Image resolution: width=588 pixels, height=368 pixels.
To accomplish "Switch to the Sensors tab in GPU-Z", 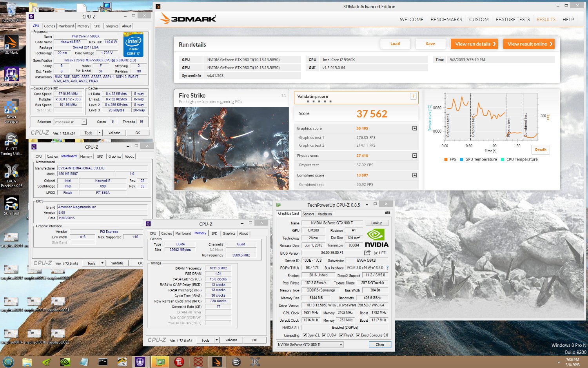I will click(x=308, y=214).
